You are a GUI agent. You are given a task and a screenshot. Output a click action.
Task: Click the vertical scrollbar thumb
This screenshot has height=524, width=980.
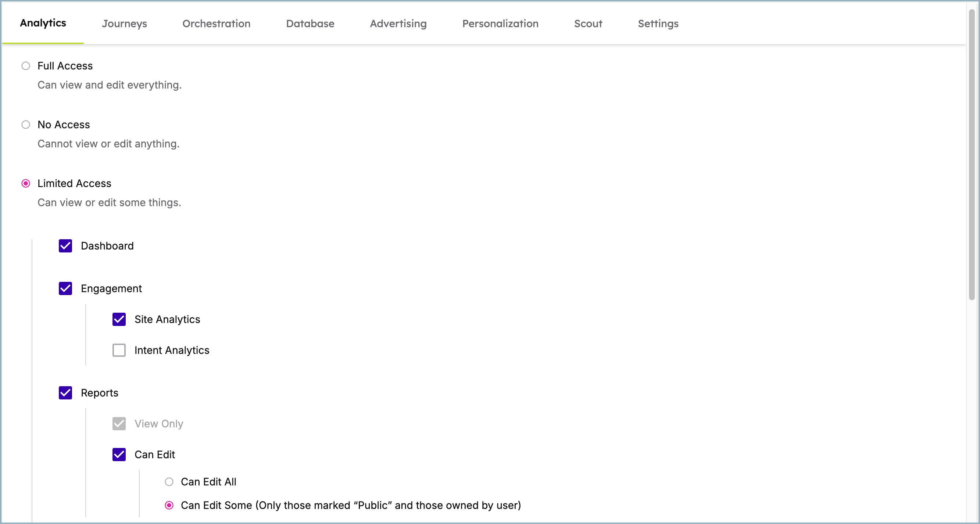pyautogui.click(x=972, y=154)
